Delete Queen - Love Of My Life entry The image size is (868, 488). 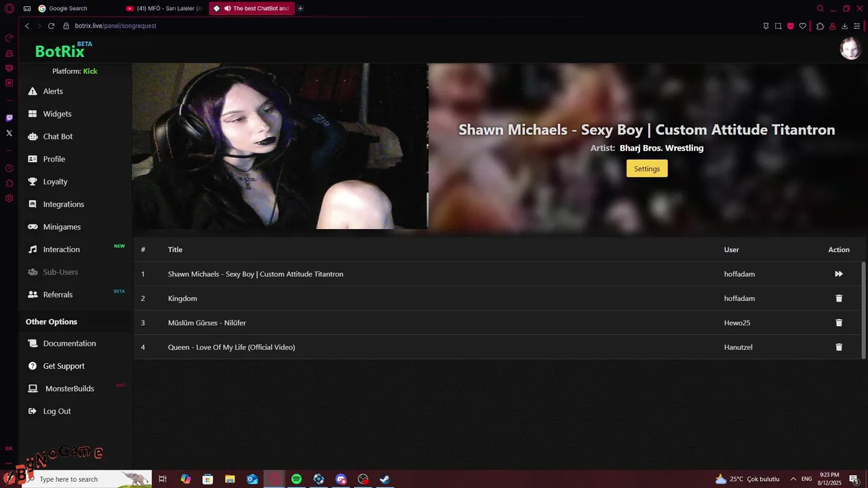click(x=839, y=347)
